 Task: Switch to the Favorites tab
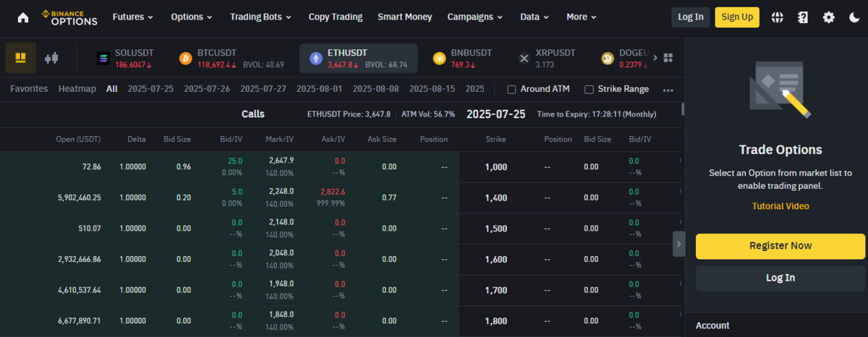tap(29, 89)
